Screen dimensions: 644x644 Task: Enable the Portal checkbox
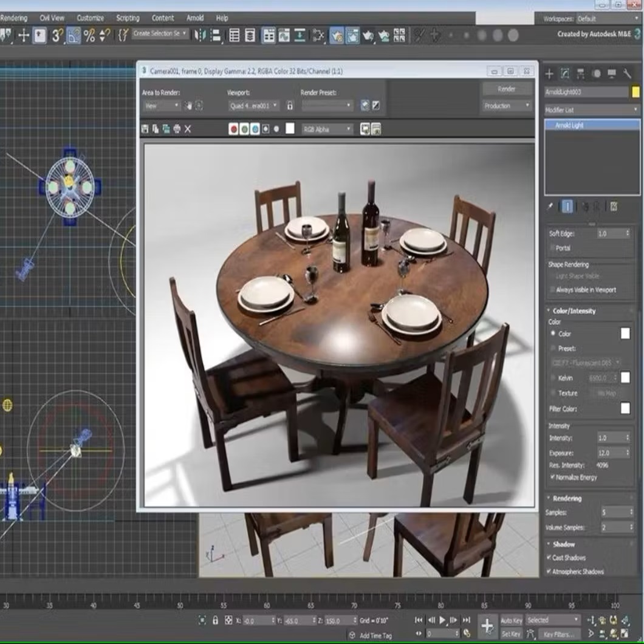click(x=552, y=248)
